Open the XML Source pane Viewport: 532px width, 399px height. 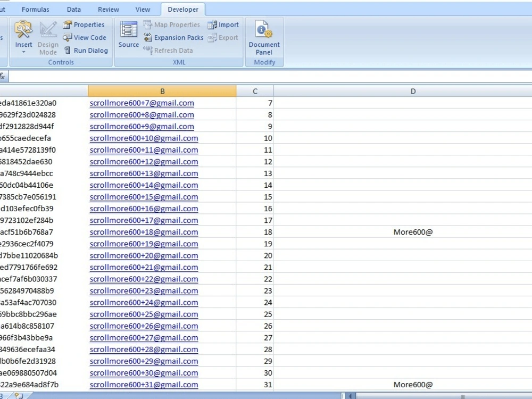129,34
